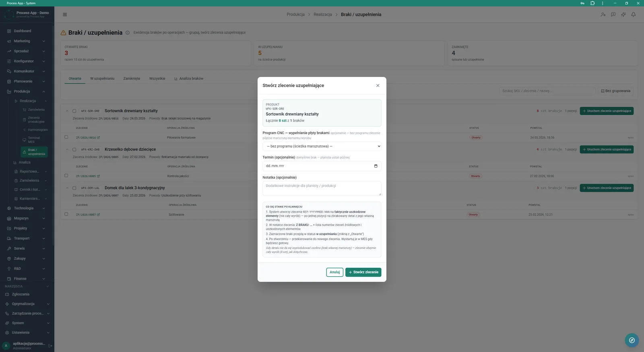Open the ZP/2026/0016 order link
The image size is (644, 352).
pyautogui.click(x=88, y=138)
